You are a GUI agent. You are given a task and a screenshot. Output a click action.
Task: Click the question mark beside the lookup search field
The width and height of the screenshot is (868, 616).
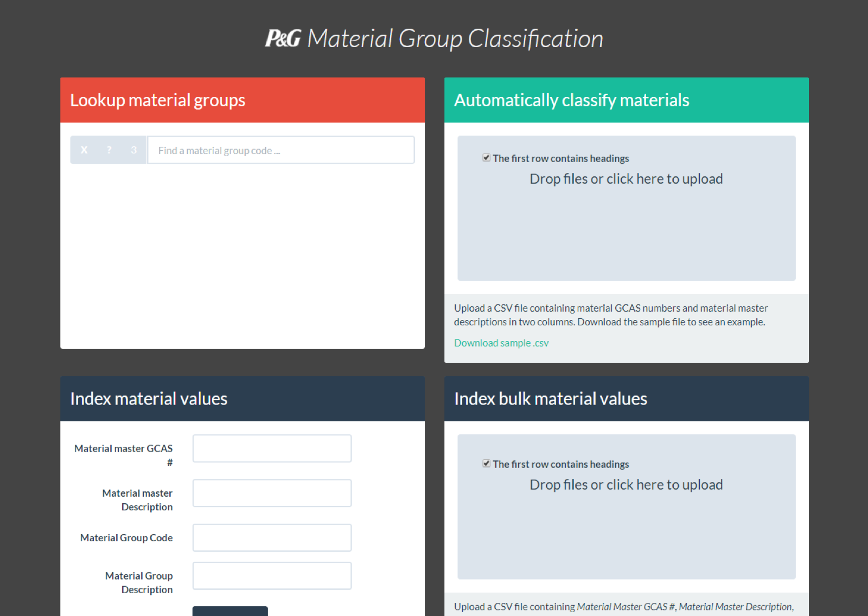coord(109,150)
